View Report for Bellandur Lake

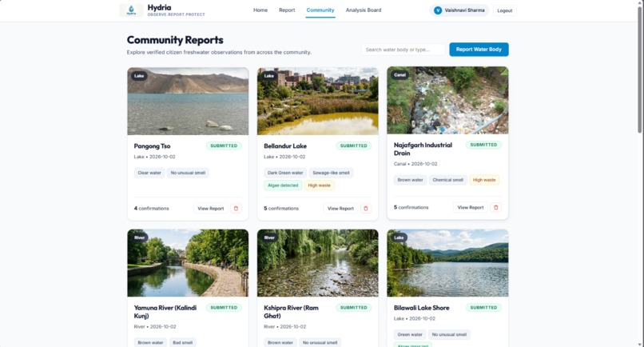click(x=340, y=209)
